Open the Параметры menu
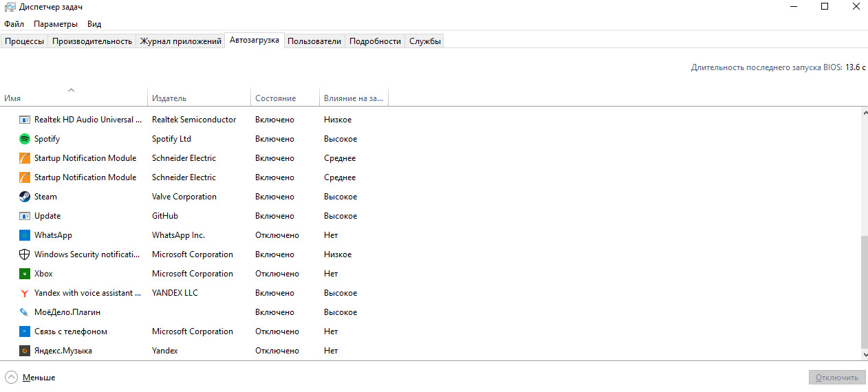This screenshot has height=392, width=868. coord(56,24)
